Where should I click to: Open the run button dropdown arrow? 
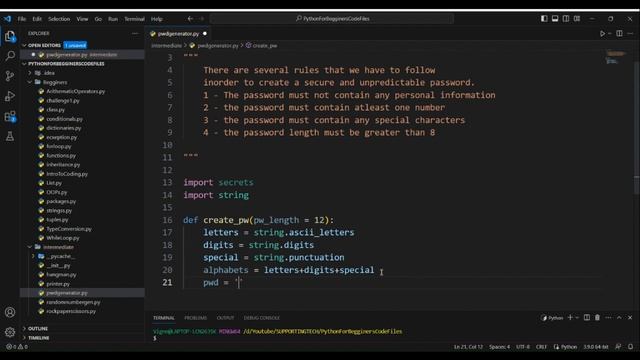pos(609,33)
